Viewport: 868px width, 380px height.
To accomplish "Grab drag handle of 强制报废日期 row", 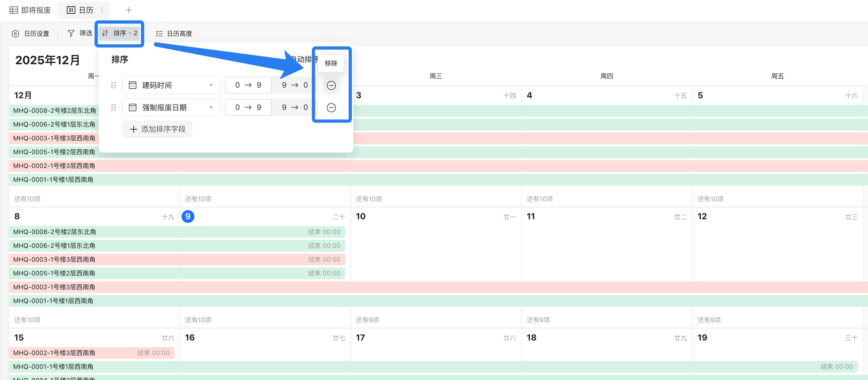I will pos(114,107).
